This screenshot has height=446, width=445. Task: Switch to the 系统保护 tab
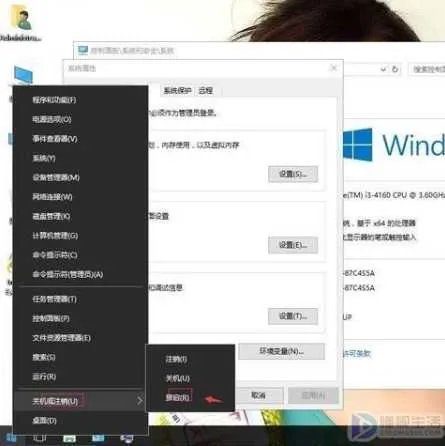click(177, 90)
